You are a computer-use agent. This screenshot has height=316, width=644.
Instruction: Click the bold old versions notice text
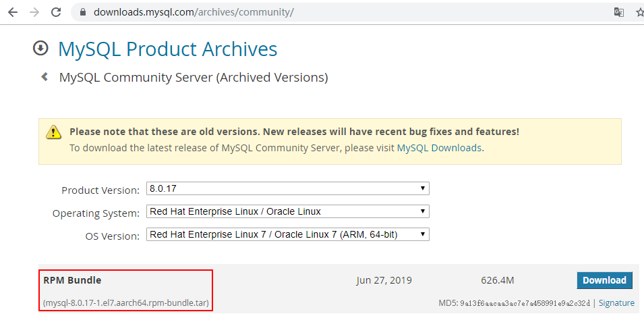pyautogui.click(x=295, y=132)
